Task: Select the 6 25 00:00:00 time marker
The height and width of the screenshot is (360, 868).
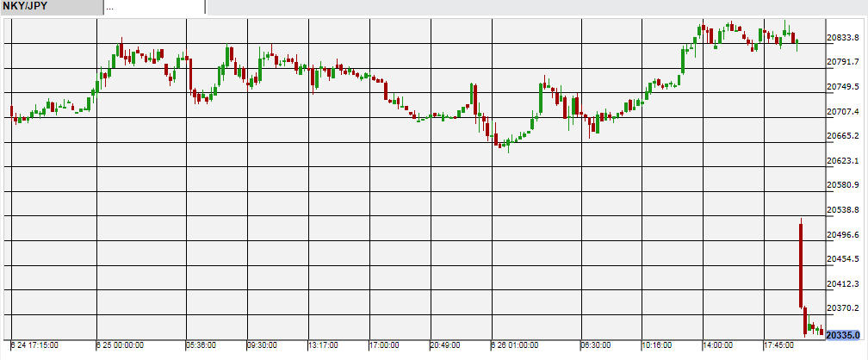Action: tap(120, 345)
